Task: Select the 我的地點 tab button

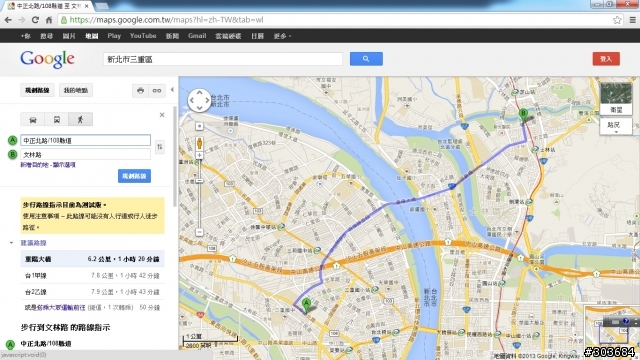Action: tap(76, 90)
